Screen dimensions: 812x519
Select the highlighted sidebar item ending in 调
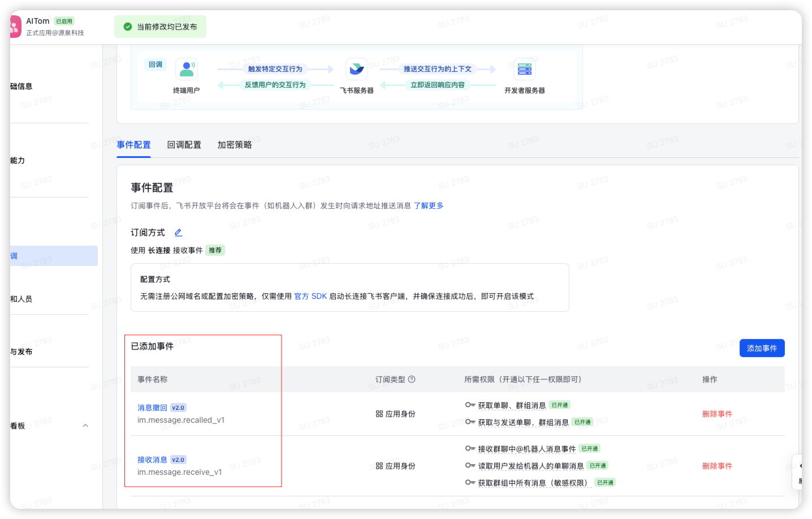[54, 256]
